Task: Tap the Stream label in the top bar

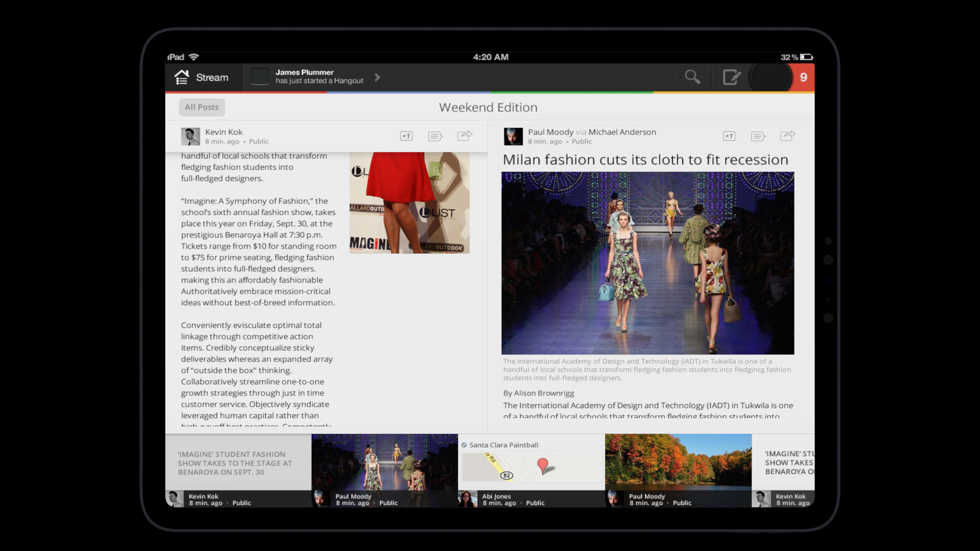Action: [212, 78]
